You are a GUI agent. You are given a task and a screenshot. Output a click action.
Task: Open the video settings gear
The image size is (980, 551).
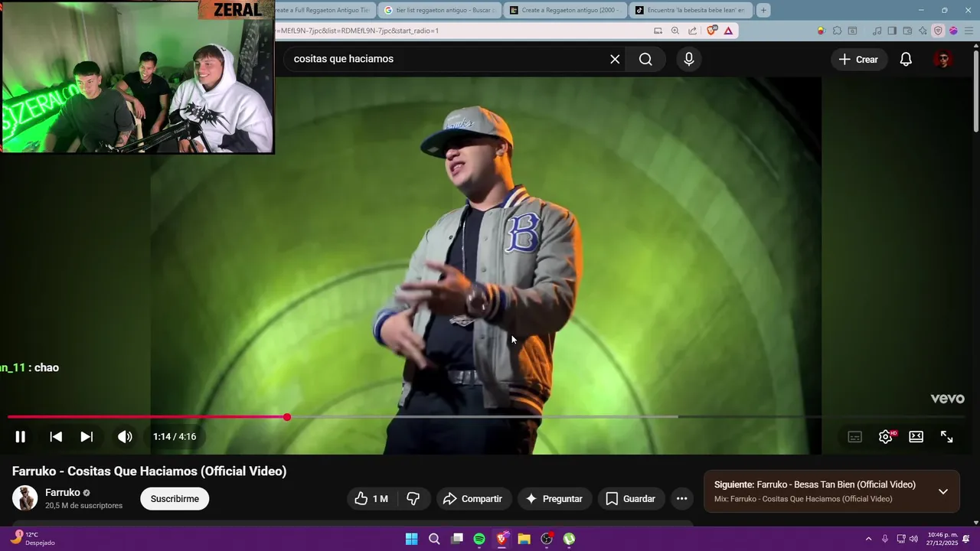point(886,437)
